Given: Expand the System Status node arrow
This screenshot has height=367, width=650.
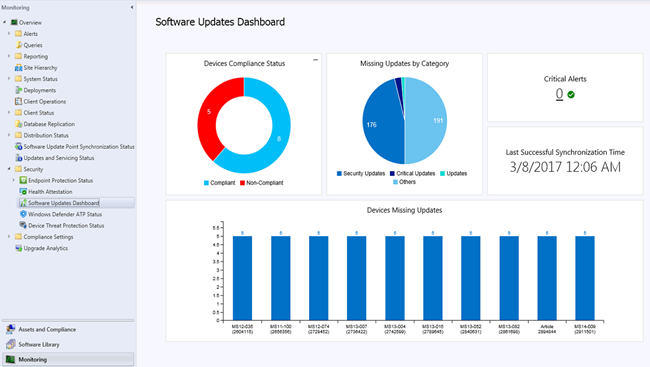Looking at the screenshot, I should pyautogui.click(x=9, y=79).
